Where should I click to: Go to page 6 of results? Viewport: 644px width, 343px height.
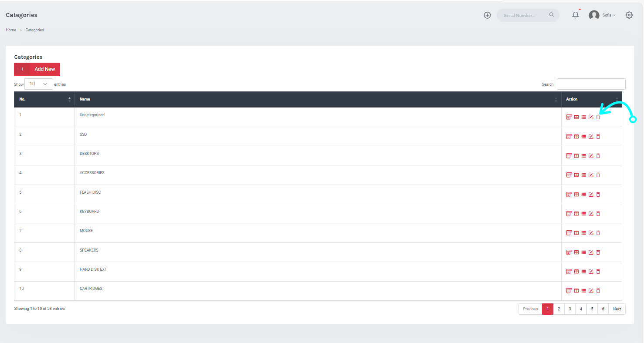click(x=603, y=309)
